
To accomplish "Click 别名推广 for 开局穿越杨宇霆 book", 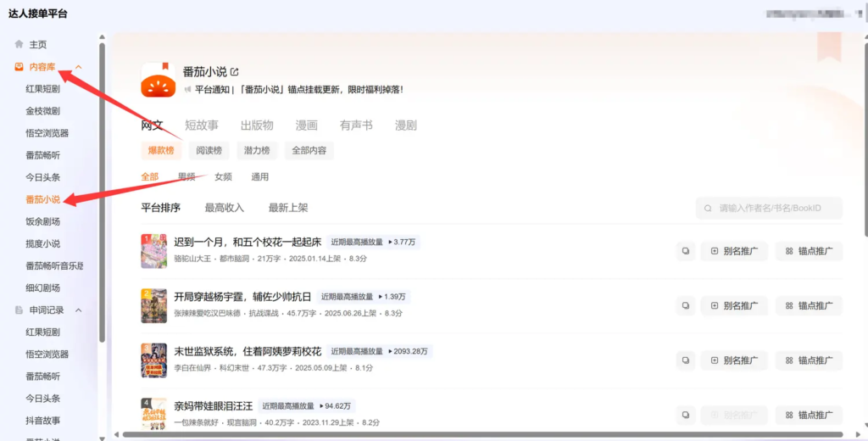I will [x=734, y=306].
